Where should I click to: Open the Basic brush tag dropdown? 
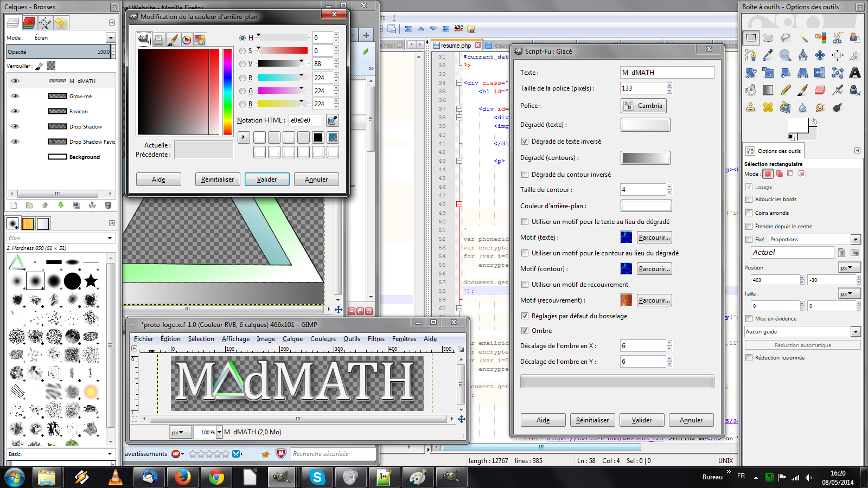tap(110, 454)
